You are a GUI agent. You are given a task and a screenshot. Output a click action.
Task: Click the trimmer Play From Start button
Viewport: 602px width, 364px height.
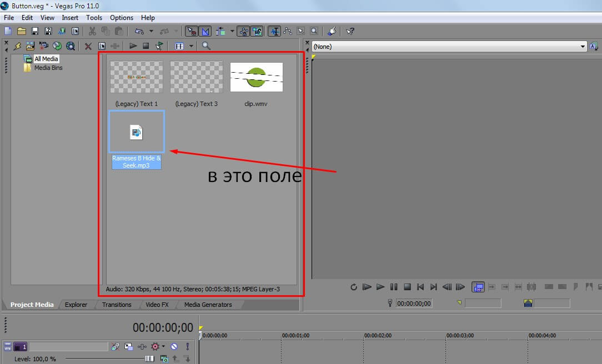[367, 287]
